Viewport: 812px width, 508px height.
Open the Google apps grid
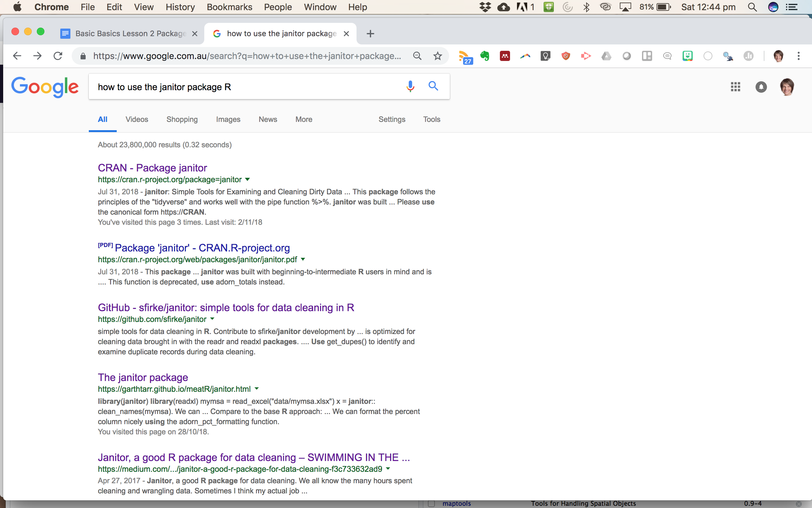click(736, 87)
